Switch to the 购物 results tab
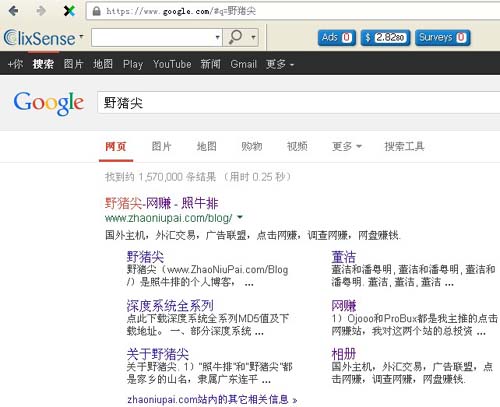The image size is (500, 407). coord(252,146)
